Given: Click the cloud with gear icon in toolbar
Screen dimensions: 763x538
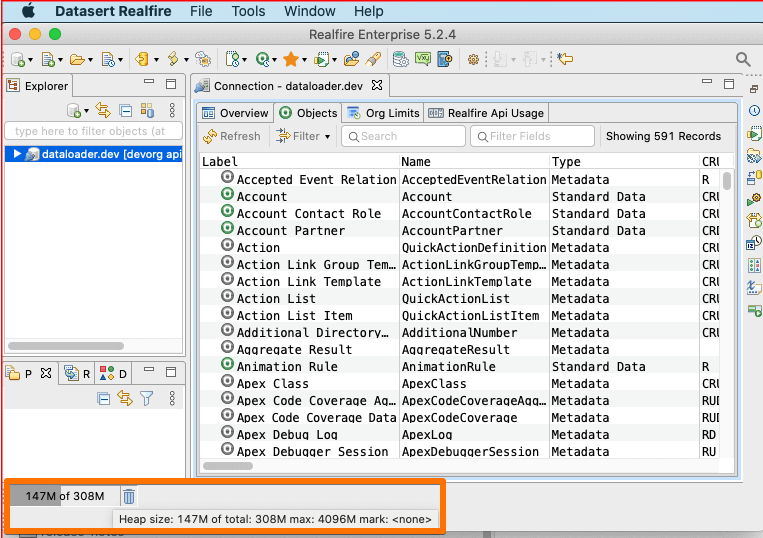Looking at the screenshot, I should coord(203,59).
